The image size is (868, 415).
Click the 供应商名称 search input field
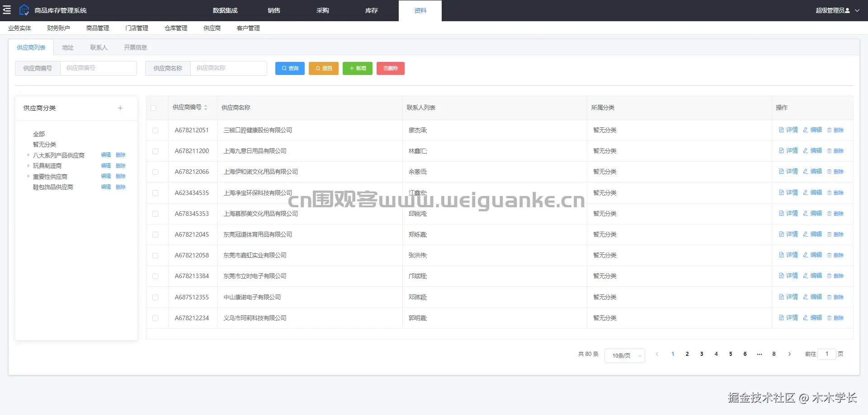tap(229, 68)
